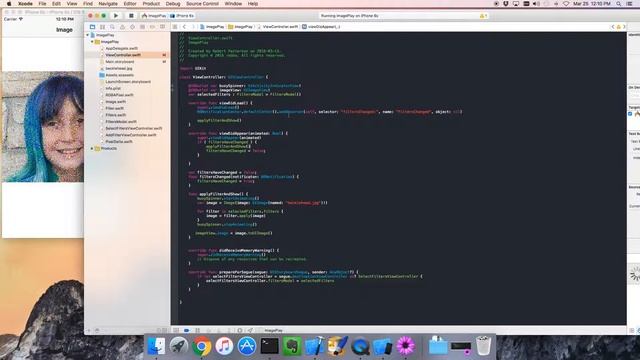
Task: Jump to next issue arrow in jump bar
Action: pyautogui.click(x=624, y=27)
